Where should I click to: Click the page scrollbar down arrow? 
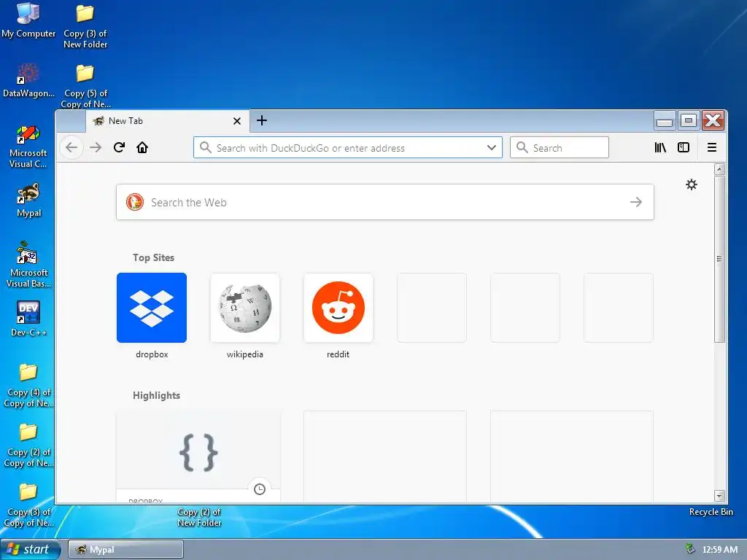point(719,496)
